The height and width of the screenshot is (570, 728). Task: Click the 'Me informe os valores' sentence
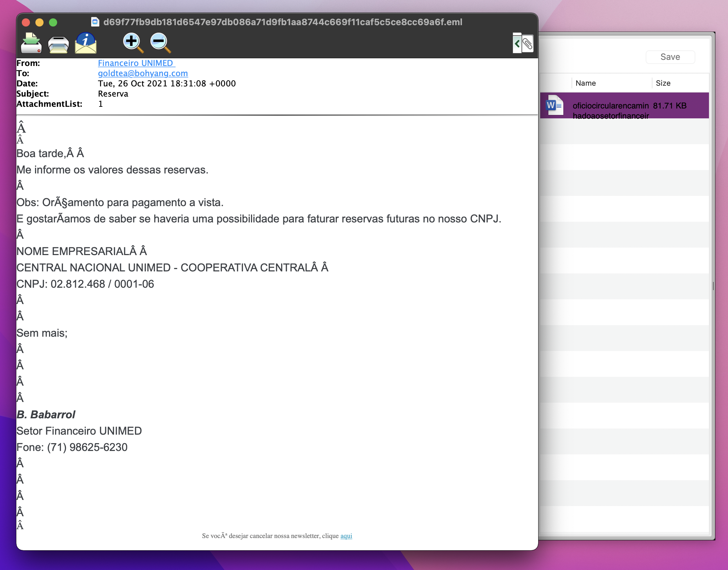tap(112, 169)
